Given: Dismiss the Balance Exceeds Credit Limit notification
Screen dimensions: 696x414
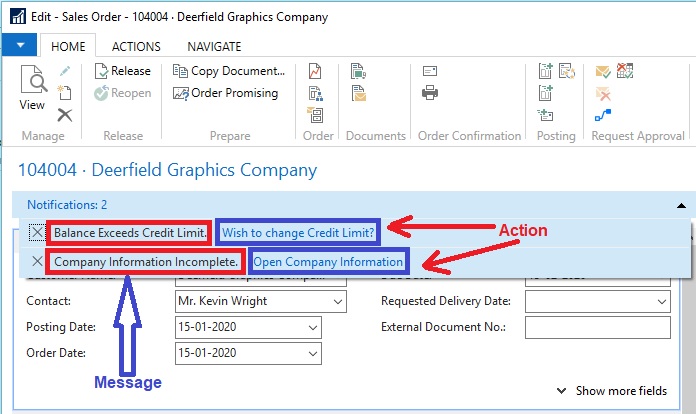Looking at the screenshot, I should coord(37,233).
